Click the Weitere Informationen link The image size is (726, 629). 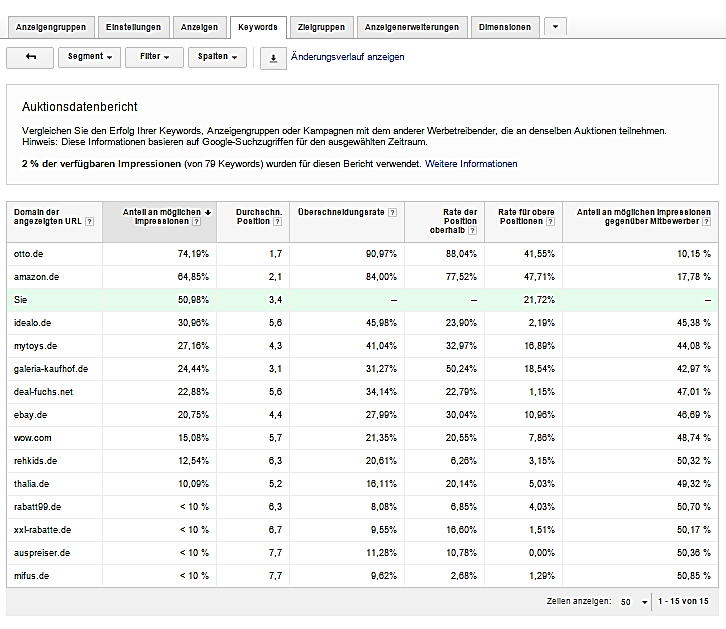471,164
